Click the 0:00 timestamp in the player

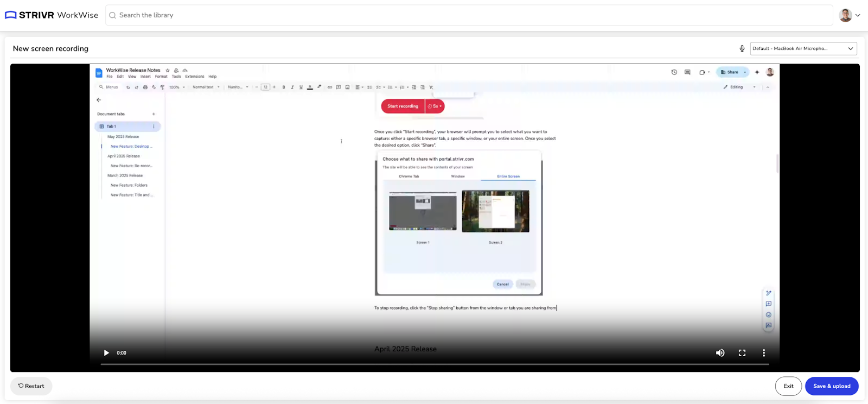click(x=122, y=353)
